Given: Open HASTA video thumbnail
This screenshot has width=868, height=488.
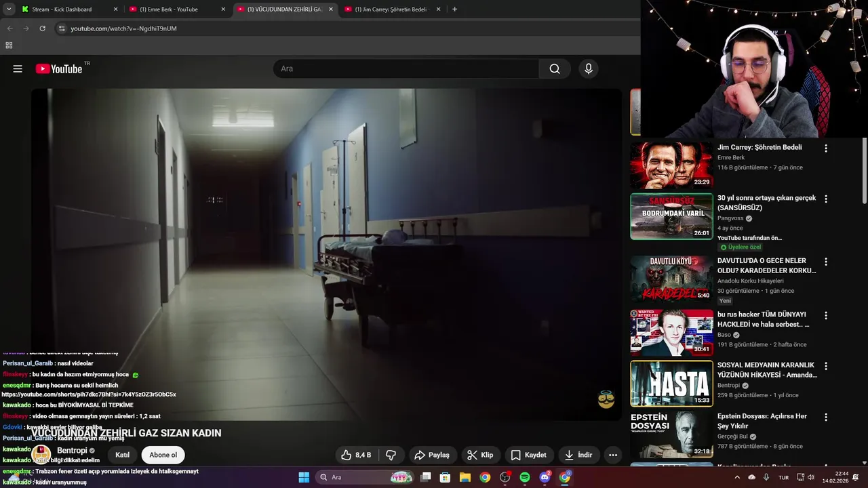Looking at the screenshot, I should (671, 383).
